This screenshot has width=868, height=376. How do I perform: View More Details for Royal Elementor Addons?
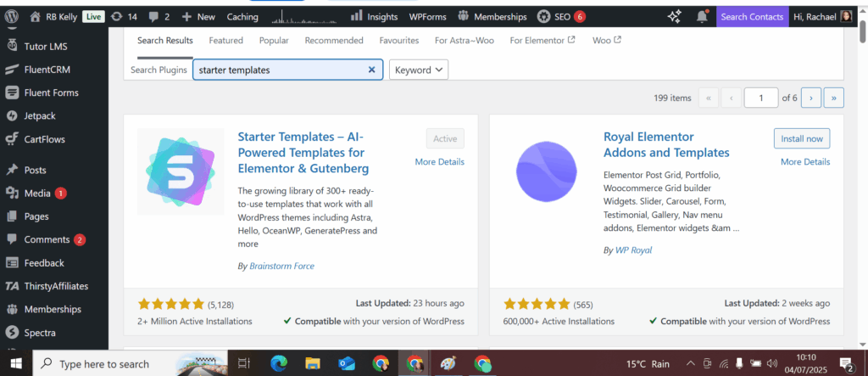(805, 162)
